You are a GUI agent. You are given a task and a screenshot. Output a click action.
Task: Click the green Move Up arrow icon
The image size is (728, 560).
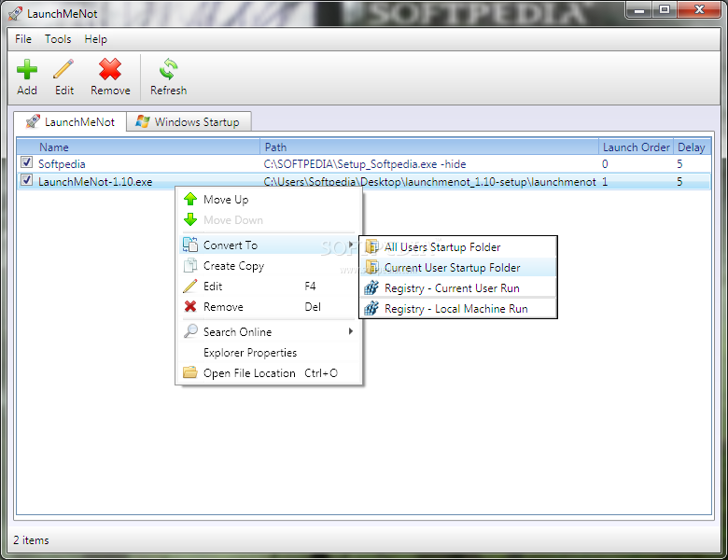pyautogui.click(x=190, y=199)
